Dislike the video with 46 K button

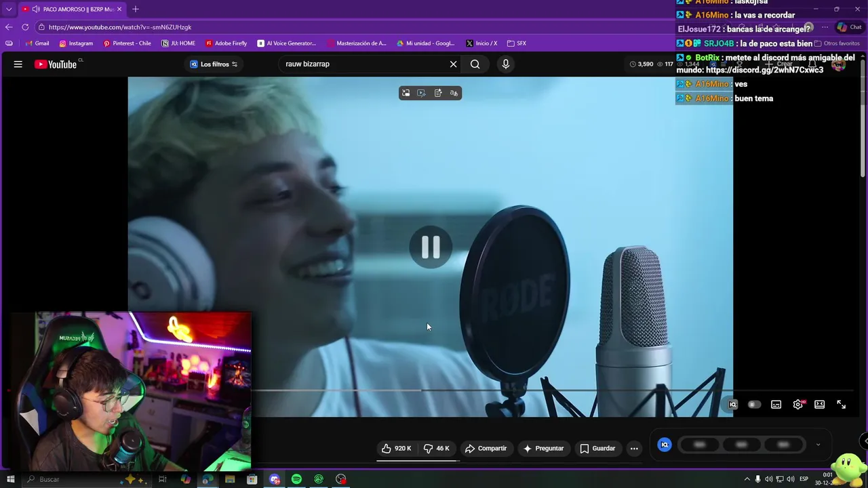tap(437, 448)
